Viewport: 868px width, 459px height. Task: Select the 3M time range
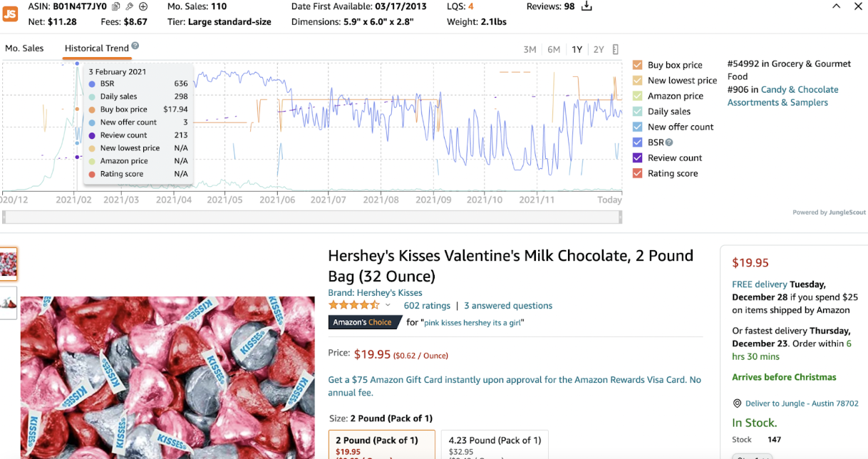coord(529,50)
